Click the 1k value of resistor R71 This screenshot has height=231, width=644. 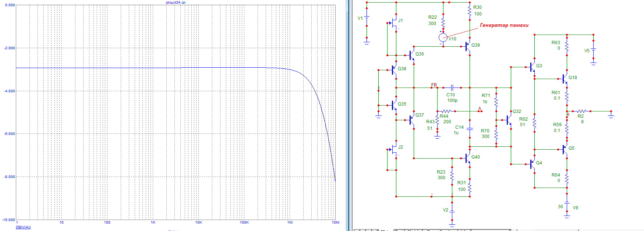[485, 102]
